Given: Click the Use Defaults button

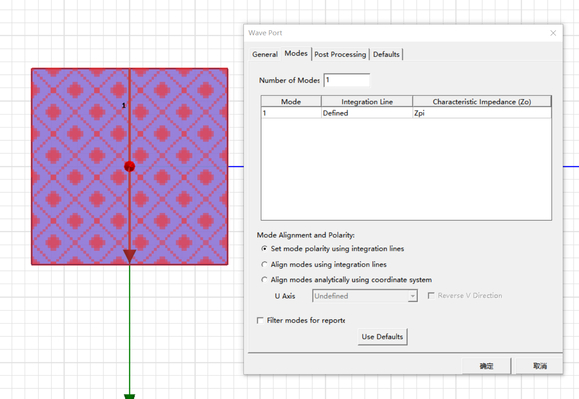Looking at the screenshot, I should click(382, 337).
